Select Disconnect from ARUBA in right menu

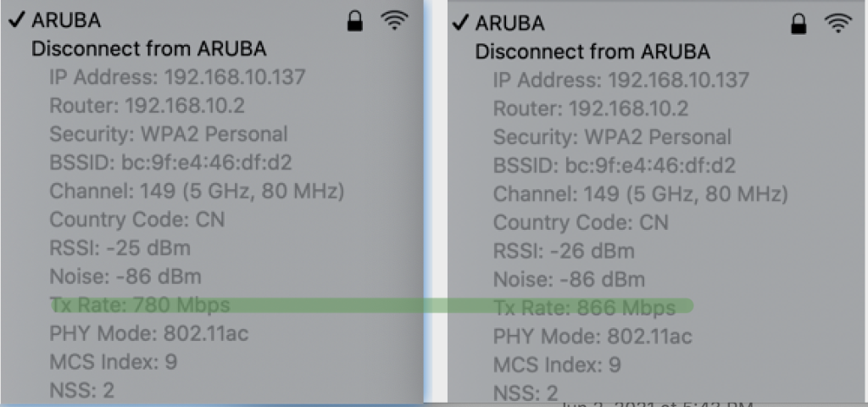click(x=593, y=52)
